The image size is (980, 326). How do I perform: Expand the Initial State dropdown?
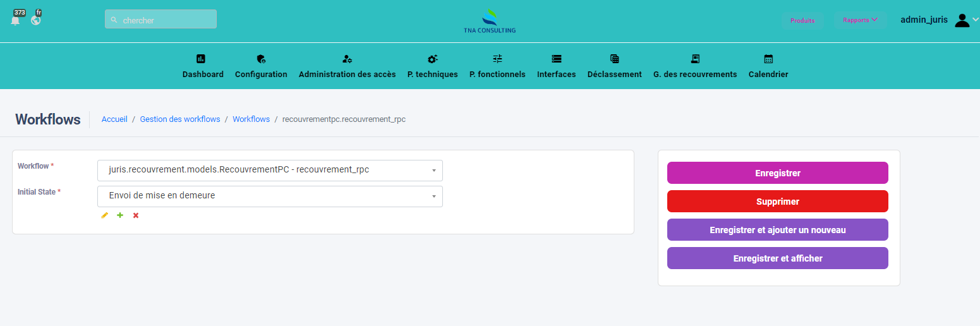tap(270, 196)
